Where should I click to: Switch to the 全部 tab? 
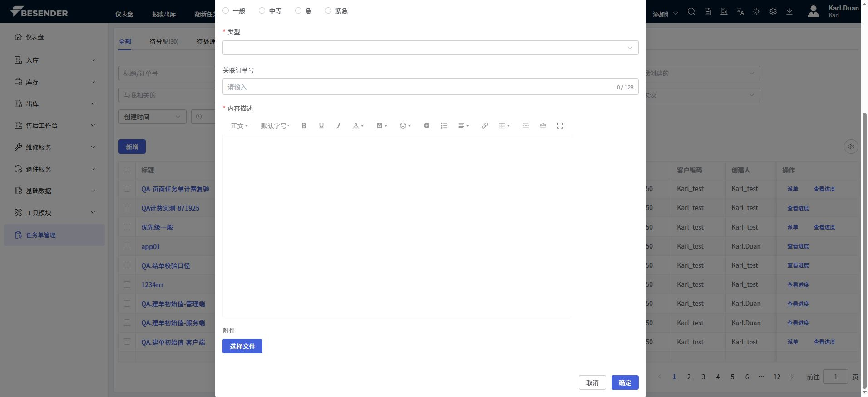coord(125,42)
